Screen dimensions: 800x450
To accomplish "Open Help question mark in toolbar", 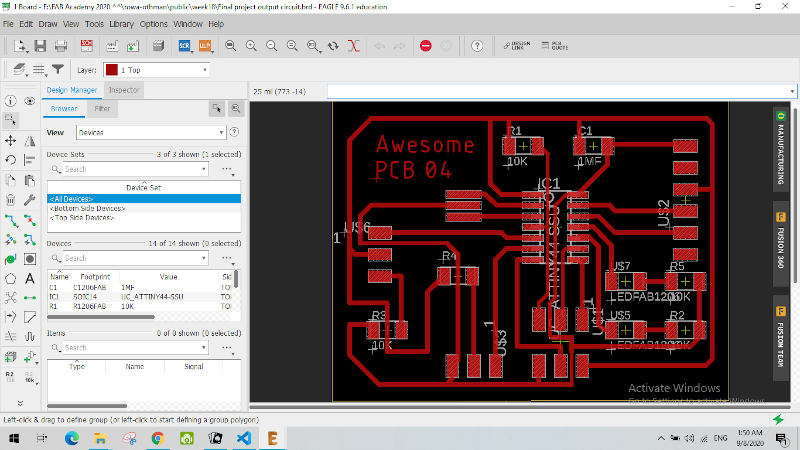I will tap(477, 46).
